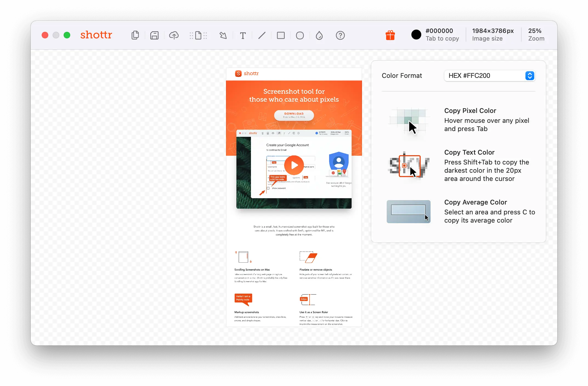Click the Pointy note markup icon
This screenshot has width=588, height=386.
coord(243,299)
